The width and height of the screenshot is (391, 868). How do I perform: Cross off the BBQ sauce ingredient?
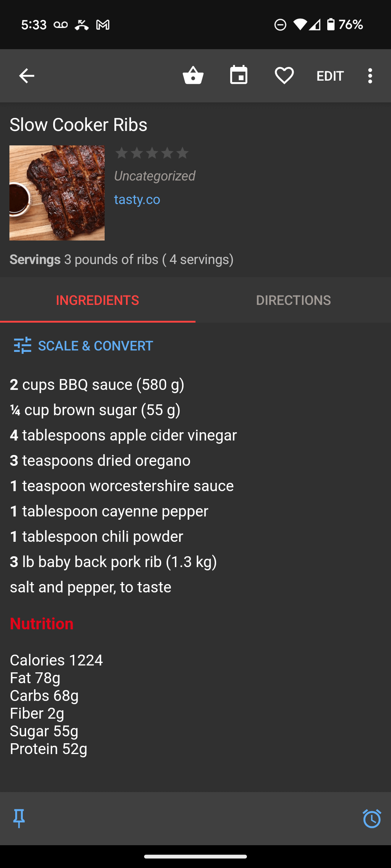coord(97,384)
